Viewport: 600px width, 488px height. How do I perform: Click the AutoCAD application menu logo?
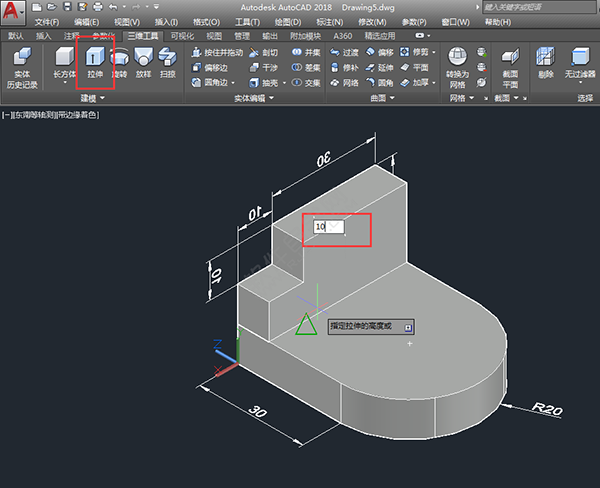(13, 14)
